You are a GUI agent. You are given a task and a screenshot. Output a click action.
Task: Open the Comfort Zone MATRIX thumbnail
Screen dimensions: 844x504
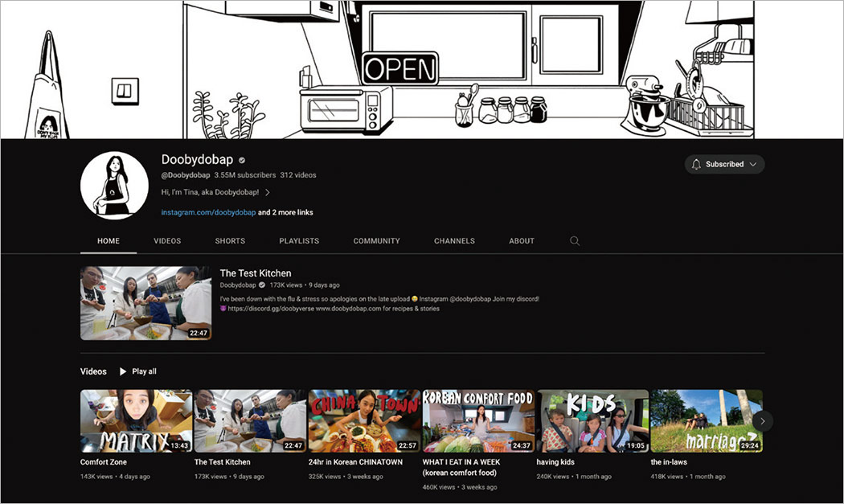coord(136,421)
